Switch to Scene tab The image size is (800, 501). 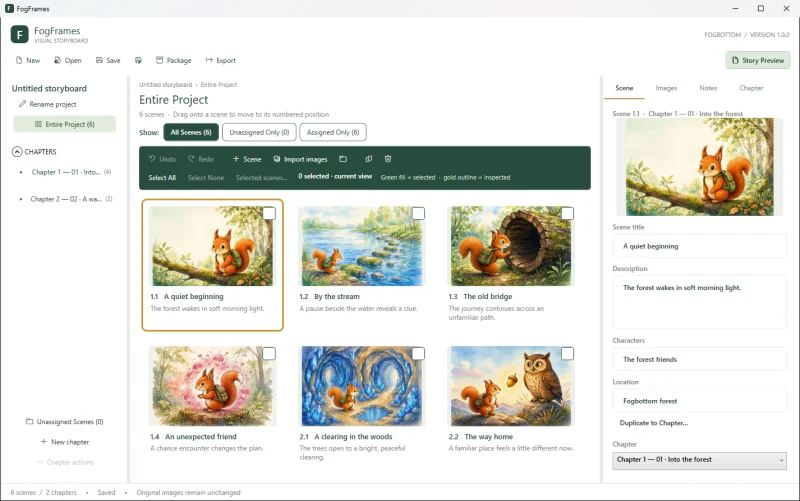point(624,88)
